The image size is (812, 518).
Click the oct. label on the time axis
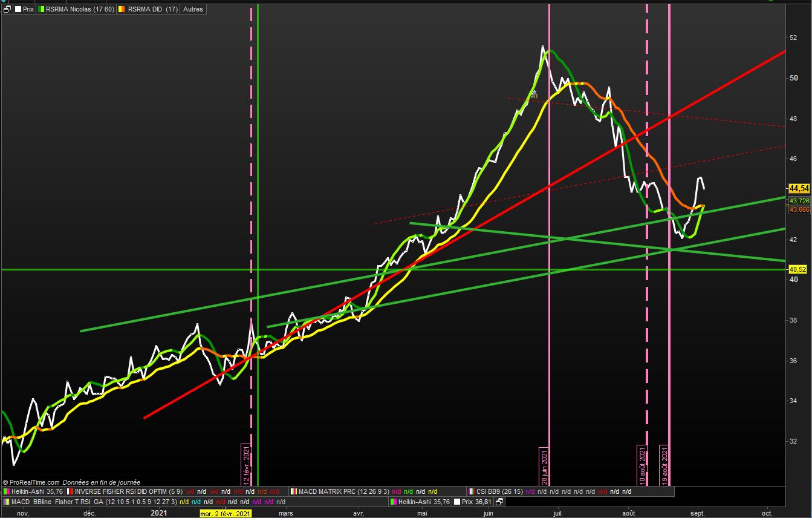coord(767,513)
